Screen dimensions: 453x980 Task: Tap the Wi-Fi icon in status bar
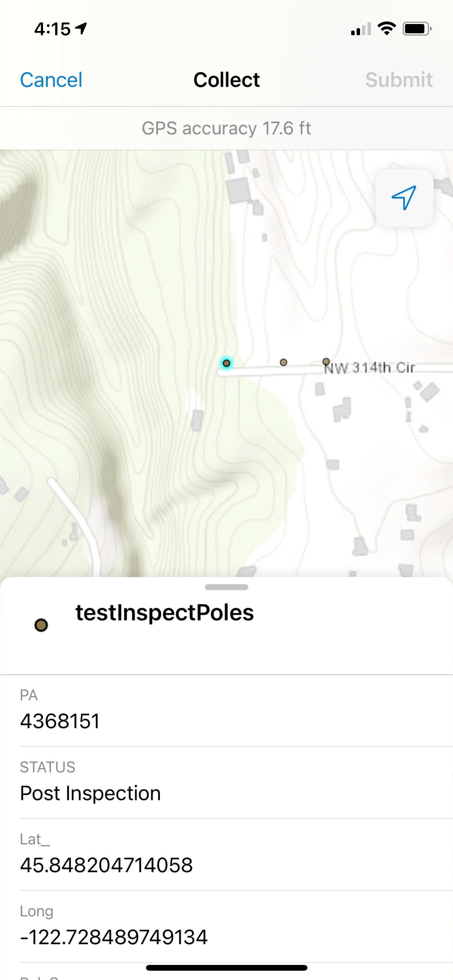(x=386, y=28)
